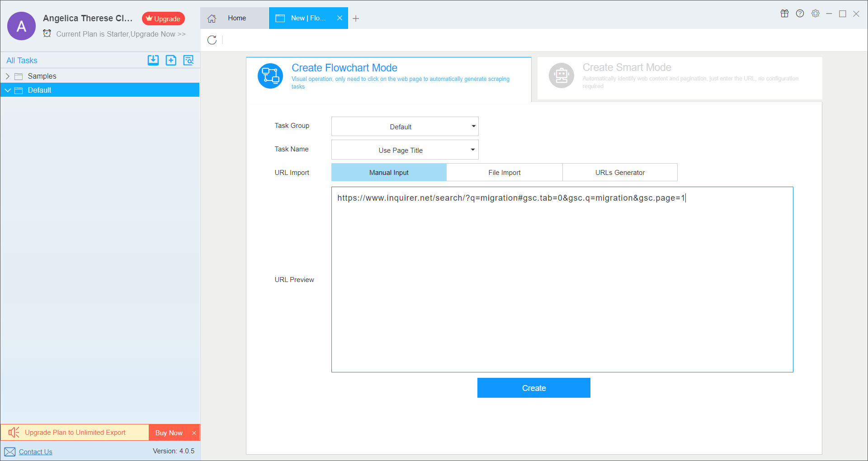868x461 pixels.
Task: Click the purple user avatar
Action: (x=21, y=26)
